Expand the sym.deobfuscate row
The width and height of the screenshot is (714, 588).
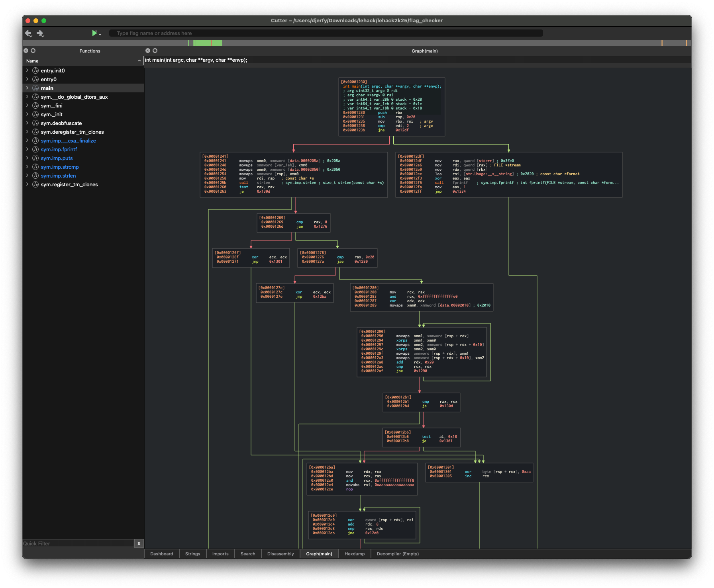coord(27,123)
